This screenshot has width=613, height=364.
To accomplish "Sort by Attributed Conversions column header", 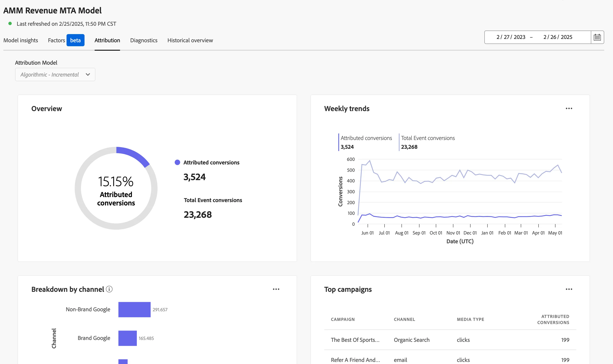I will (553, 319).
